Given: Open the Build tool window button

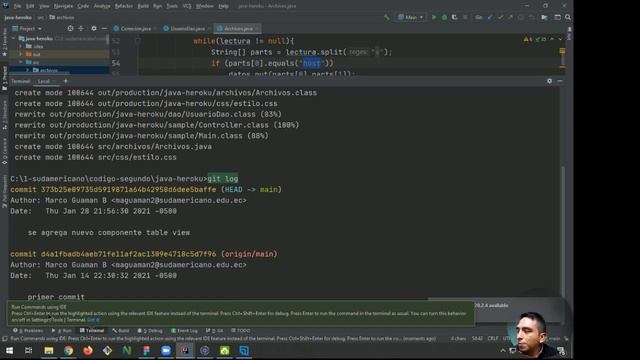Looking at the screenshot, I should point(121,331).
